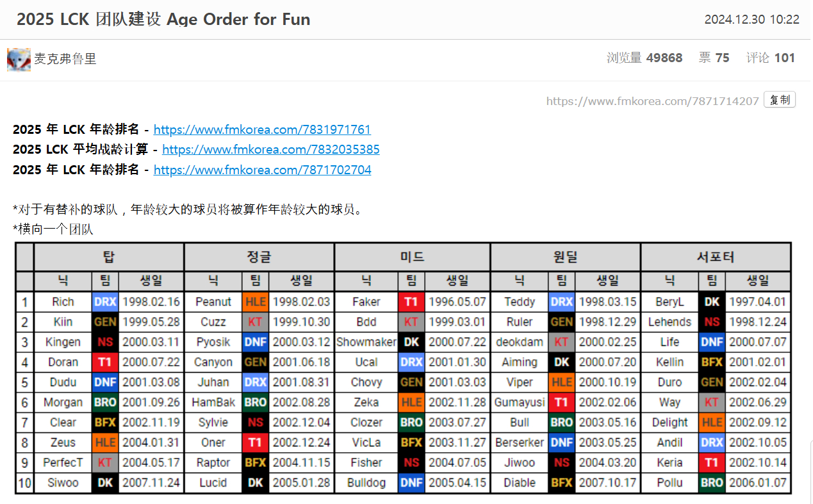
Task: Click the BRO team badge next to Morgan
Action: point(105,402)
